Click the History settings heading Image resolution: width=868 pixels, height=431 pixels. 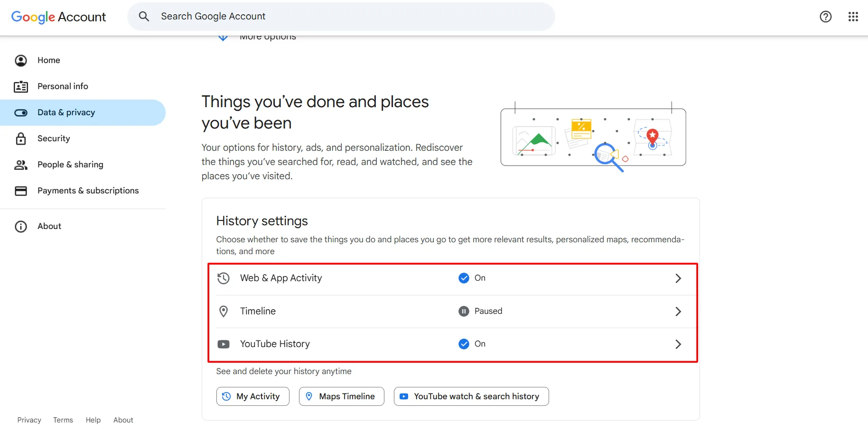coord(262,221)
